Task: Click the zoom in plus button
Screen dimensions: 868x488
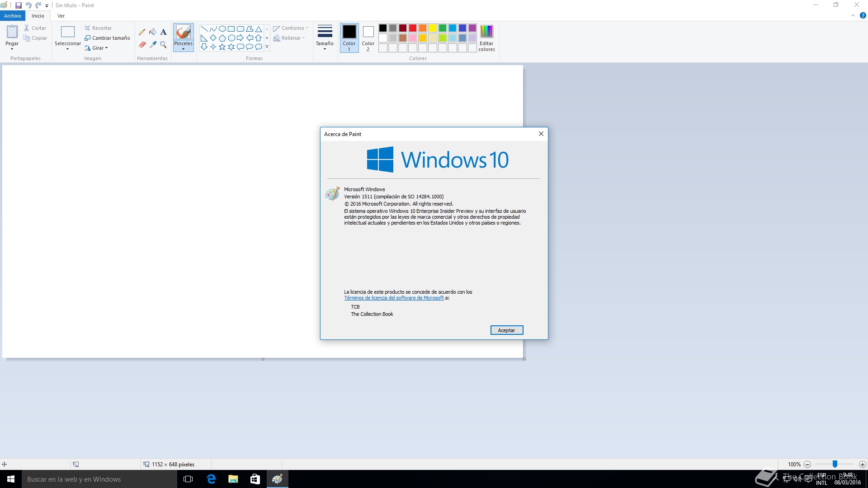Action: click(x=863, y=464)
